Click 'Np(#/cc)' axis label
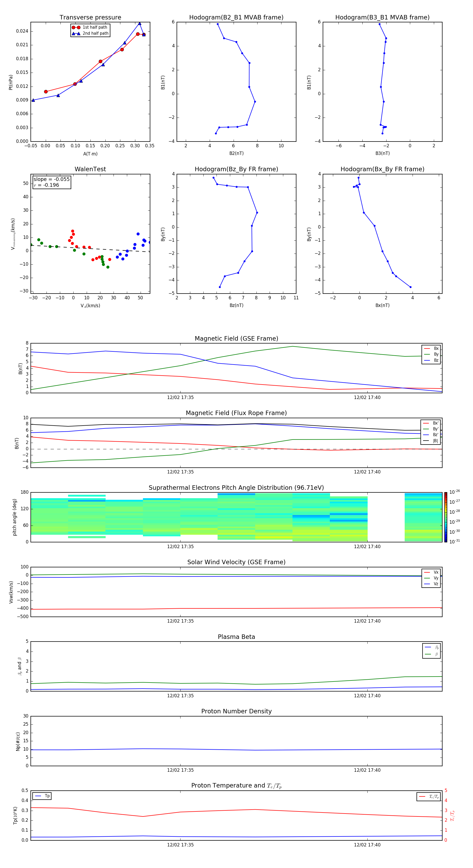473x868 pixels. tap(18, 741)
